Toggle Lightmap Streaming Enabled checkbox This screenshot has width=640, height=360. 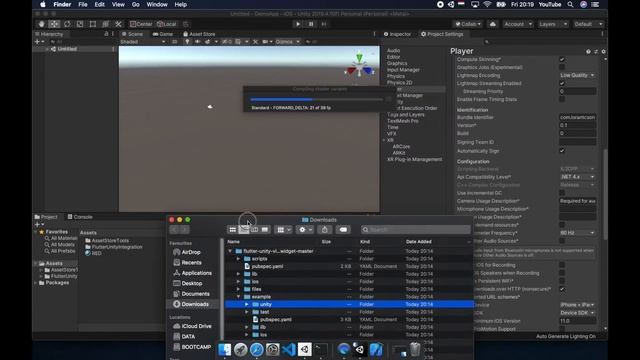562,83
